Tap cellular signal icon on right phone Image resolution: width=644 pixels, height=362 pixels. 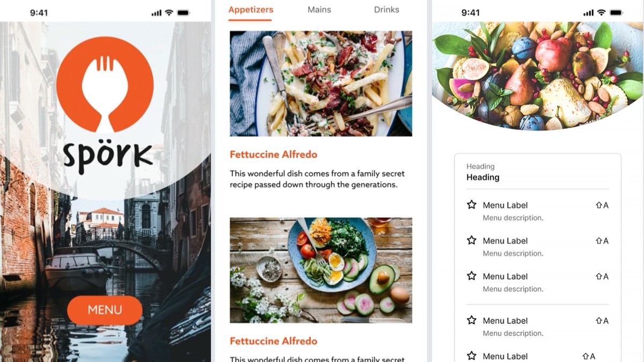(x=589, y=12)
